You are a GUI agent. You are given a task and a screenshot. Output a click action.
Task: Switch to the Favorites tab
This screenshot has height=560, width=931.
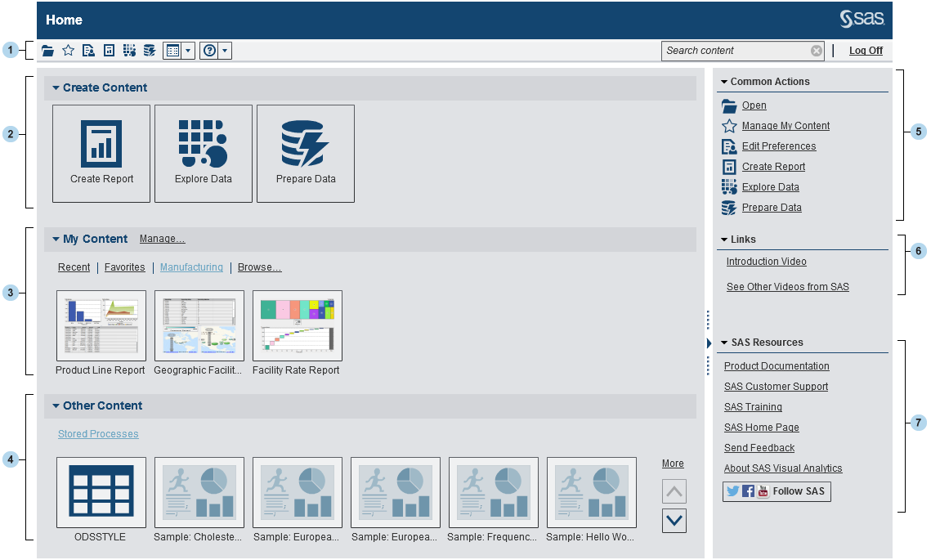tap(124, 267)
